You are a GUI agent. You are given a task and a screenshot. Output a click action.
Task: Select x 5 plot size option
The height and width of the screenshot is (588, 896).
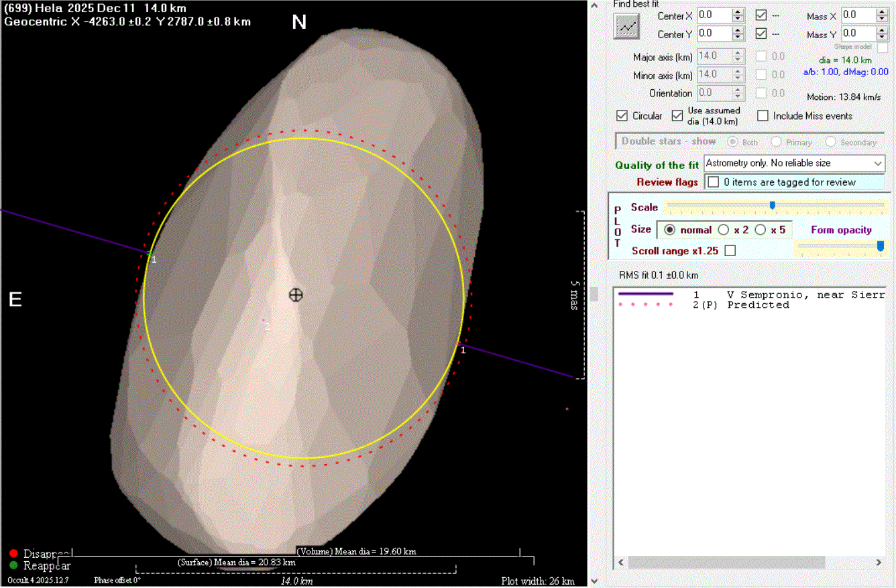(760, 230)
